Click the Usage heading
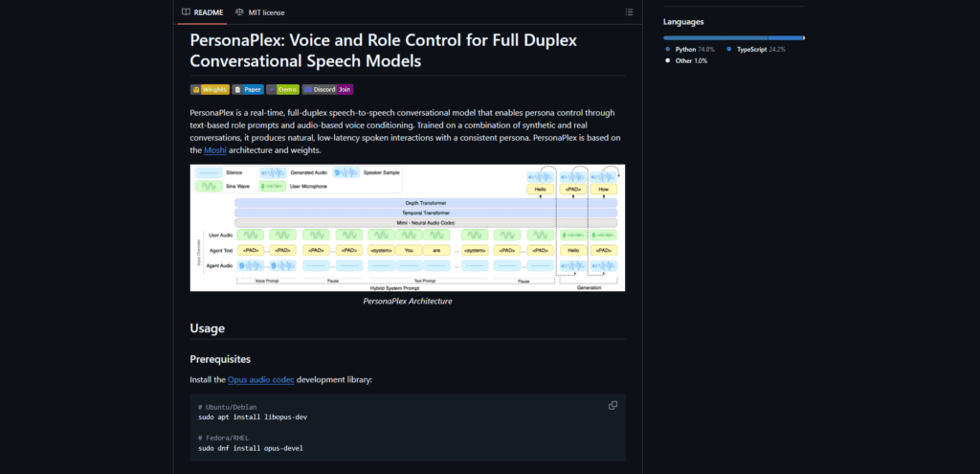Image resolution: width=980 pixels, height=474 pixels. point(208,328)
